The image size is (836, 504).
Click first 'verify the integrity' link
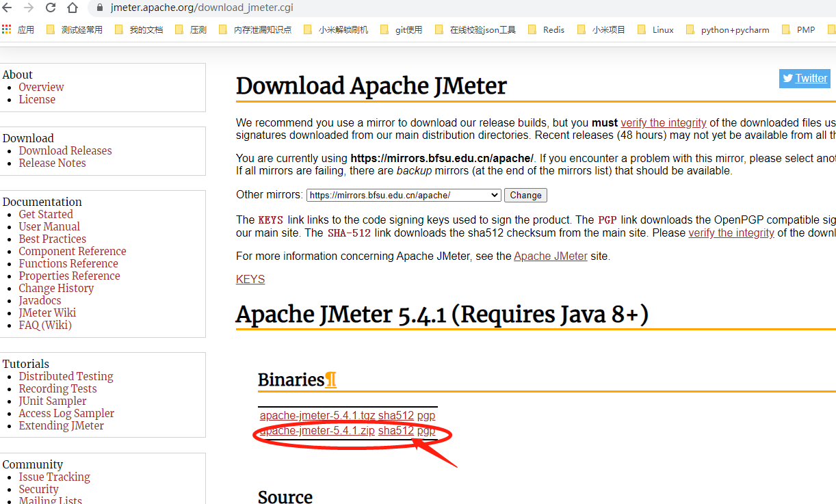(x=664, y=122)
